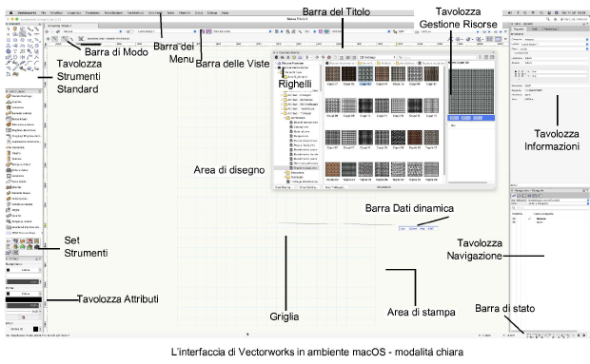Open the Classe dropdown in the Info palette
The height and width of the screenshot is (364, 590).
(x=556, y=40)
